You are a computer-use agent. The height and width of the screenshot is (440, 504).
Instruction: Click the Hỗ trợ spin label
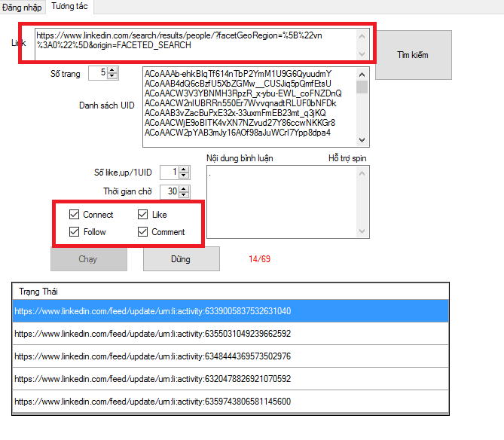click(347, 158)
